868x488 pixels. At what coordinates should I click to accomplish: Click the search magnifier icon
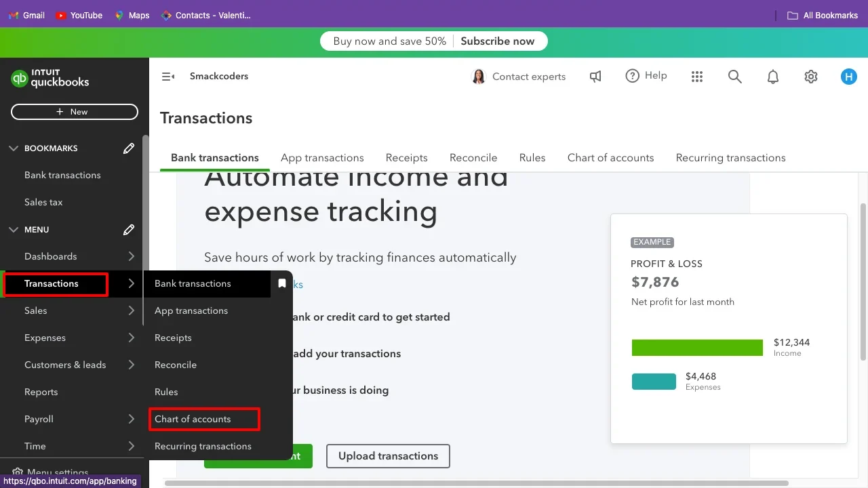pos(734,76)
